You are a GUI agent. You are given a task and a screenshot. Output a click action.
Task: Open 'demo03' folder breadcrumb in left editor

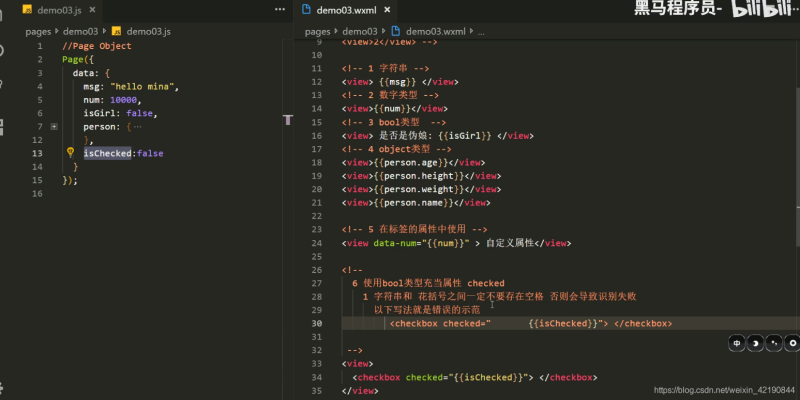(x=80, y=32)
